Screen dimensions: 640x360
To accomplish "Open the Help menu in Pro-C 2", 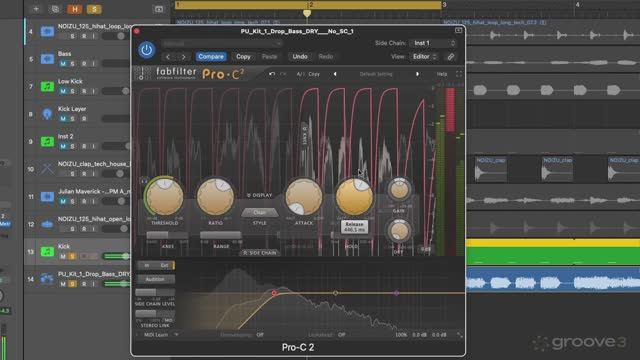I will click(x=442, y=74).
